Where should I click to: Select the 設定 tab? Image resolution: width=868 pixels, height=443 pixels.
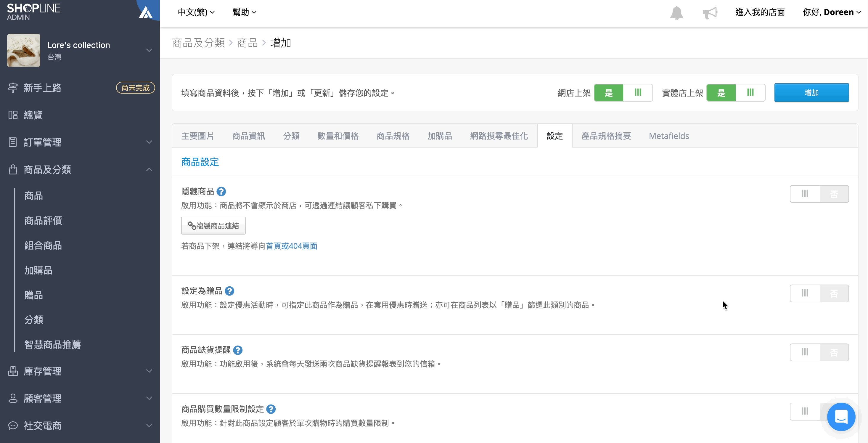point(554,136)
